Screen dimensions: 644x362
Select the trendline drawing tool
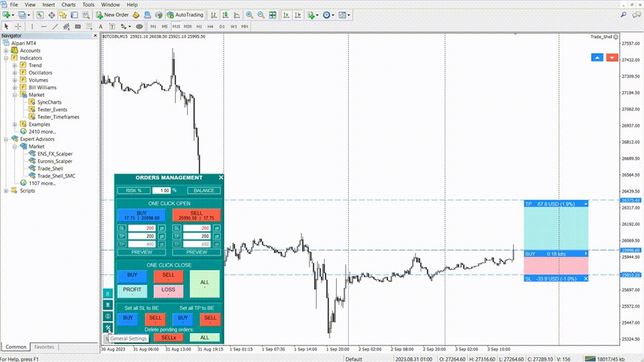pos(54,26)
